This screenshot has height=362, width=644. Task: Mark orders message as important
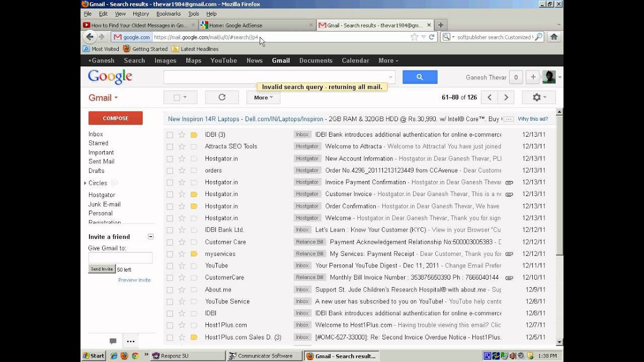coord(194,170)
